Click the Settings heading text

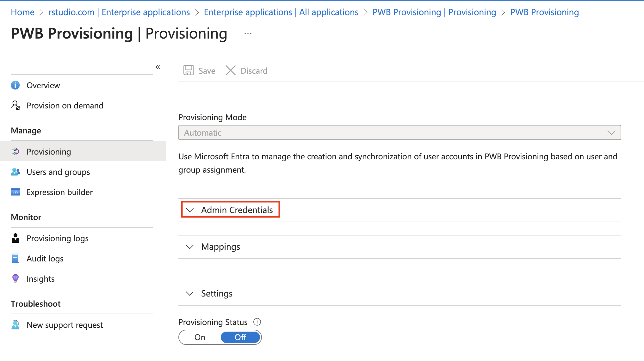pos(217,293)
